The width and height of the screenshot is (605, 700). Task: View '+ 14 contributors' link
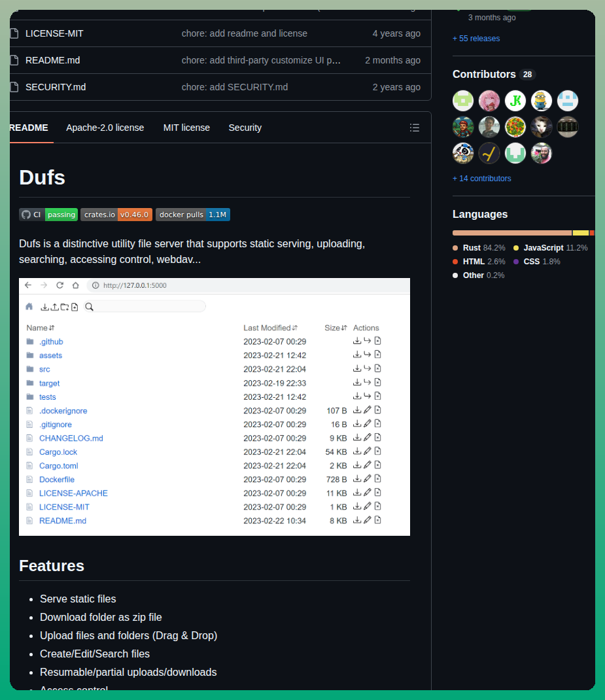[x=482, y=178]
